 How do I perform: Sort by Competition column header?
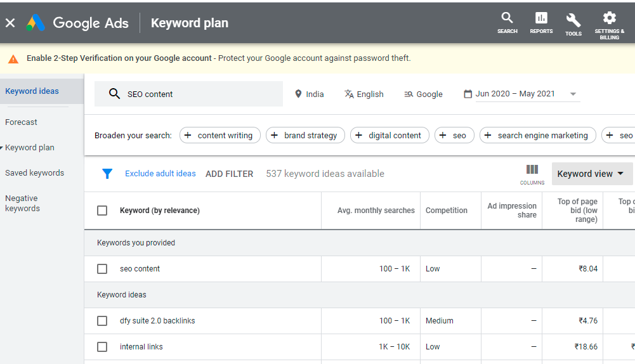pyautogui.click(x=447, y=211)
